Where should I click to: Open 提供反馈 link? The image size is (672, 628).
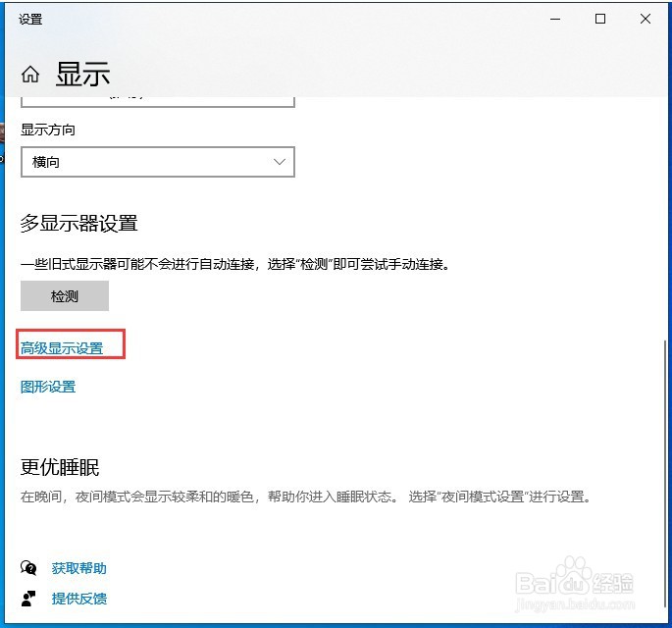point(78,599)
